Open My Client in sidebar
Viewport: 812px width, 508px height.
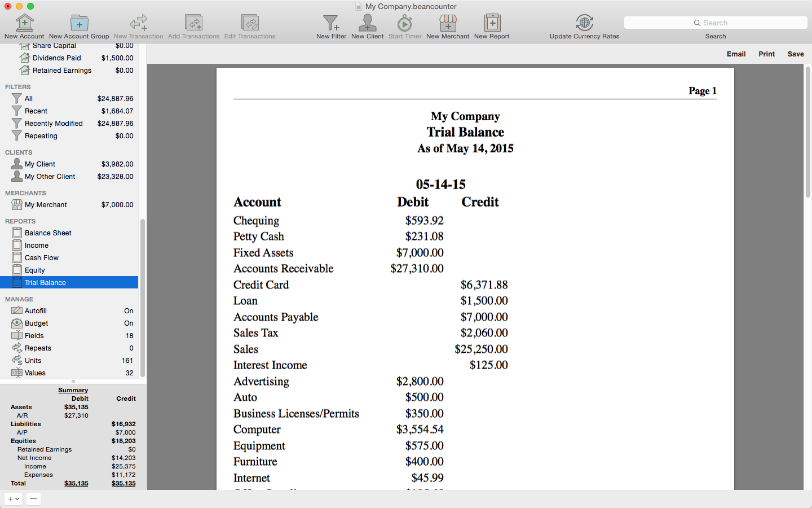[69, 164]
